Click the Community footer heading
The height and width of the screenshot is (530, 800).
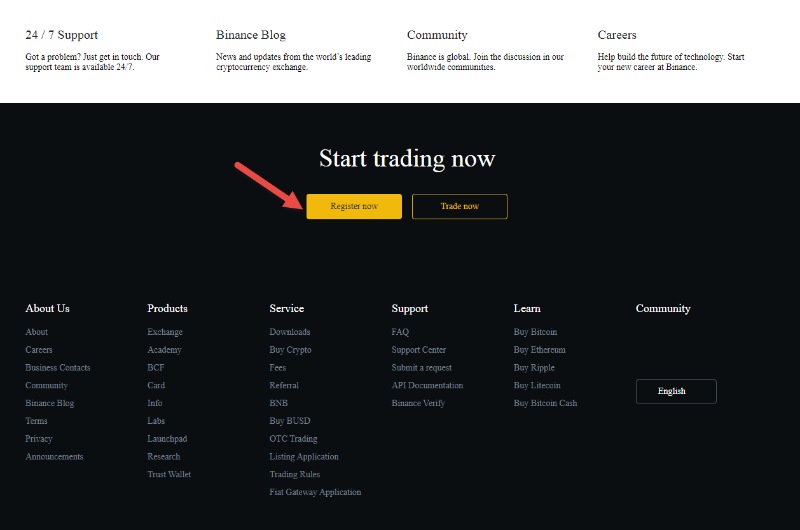click(663, 309)
